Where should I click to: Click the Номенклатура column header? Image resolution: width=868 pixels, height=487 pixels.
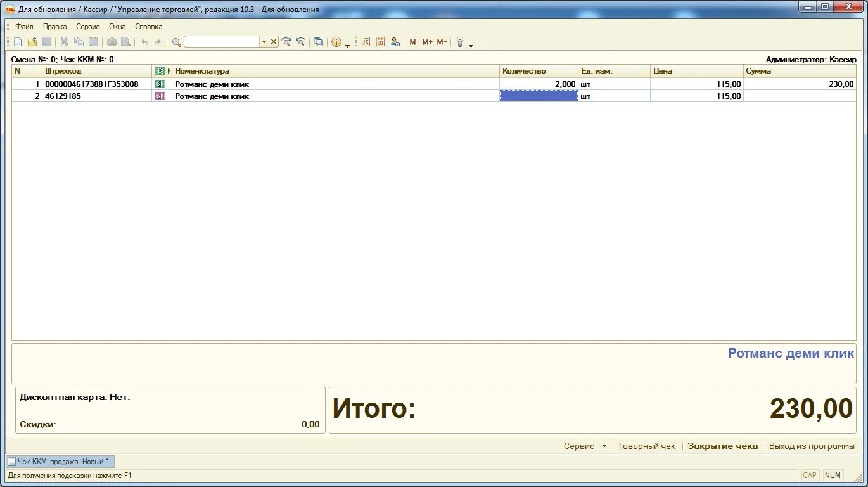pyautogui.click(x=336, y=71)
